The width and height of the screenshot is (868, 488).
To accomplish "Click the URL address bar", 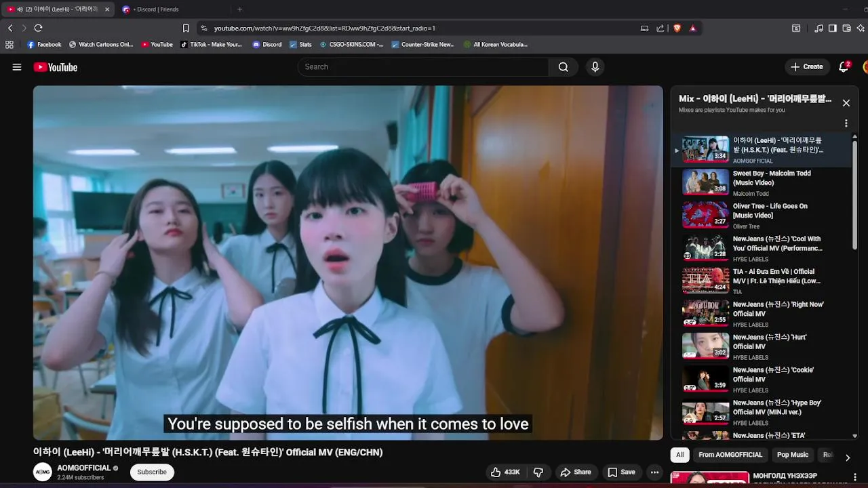I will tap(424, 28).
